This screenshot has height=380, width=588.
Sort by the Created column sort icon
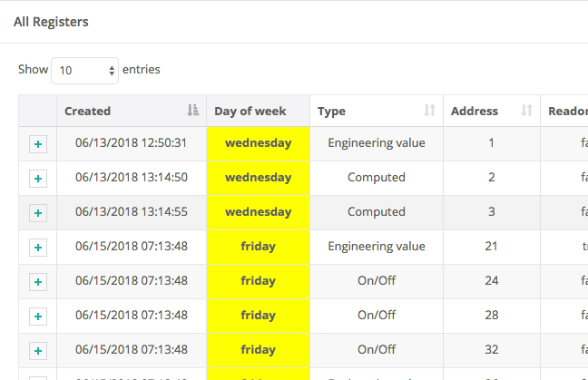tap(192, 110)
